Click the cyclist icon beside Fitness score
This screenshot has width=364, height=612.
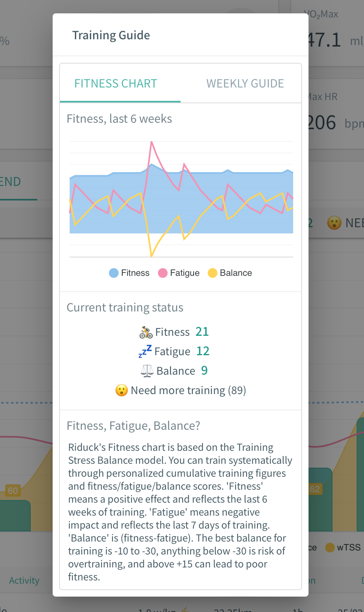(x=146, y=332)
